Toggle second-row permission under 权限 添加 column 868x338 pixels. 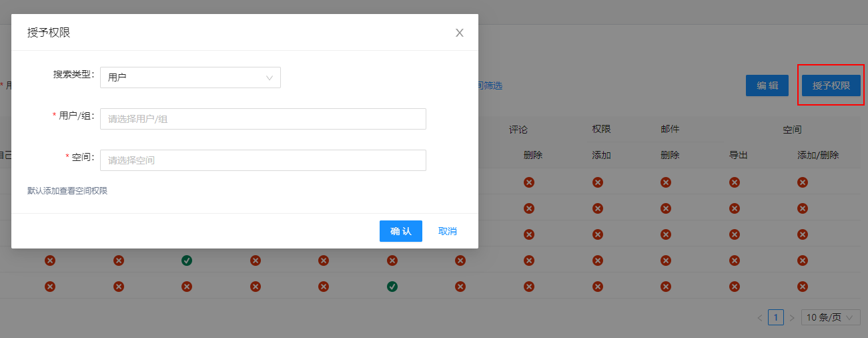[x=598, y=208]
